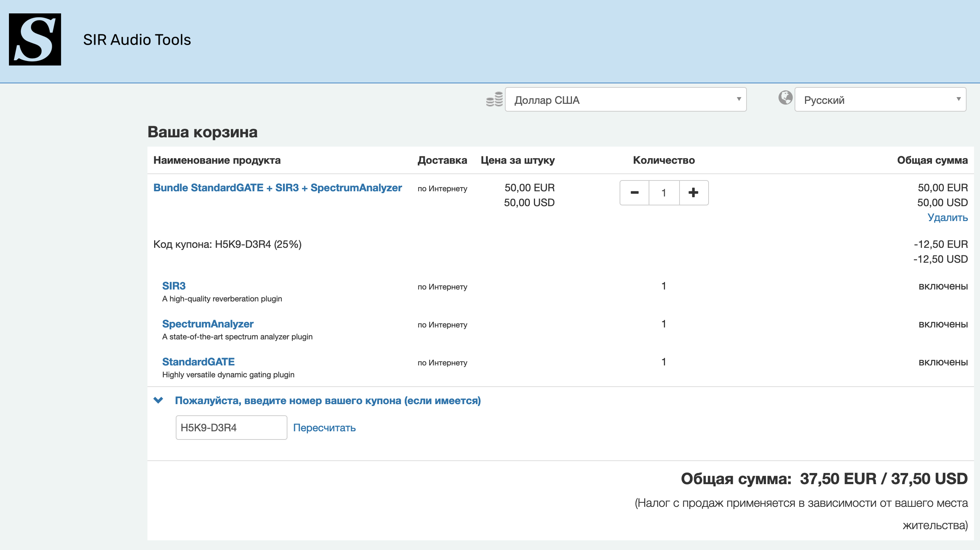980x550 pixels.
Task: Click the unit price 50,00 USD
Action: click(529, 202)
